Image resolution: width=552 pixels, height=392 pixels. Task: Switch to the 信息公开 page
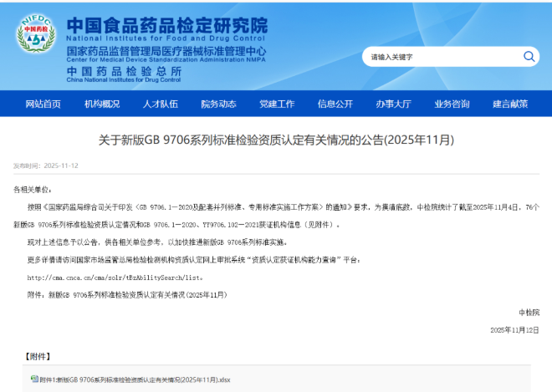pos(335,104)
